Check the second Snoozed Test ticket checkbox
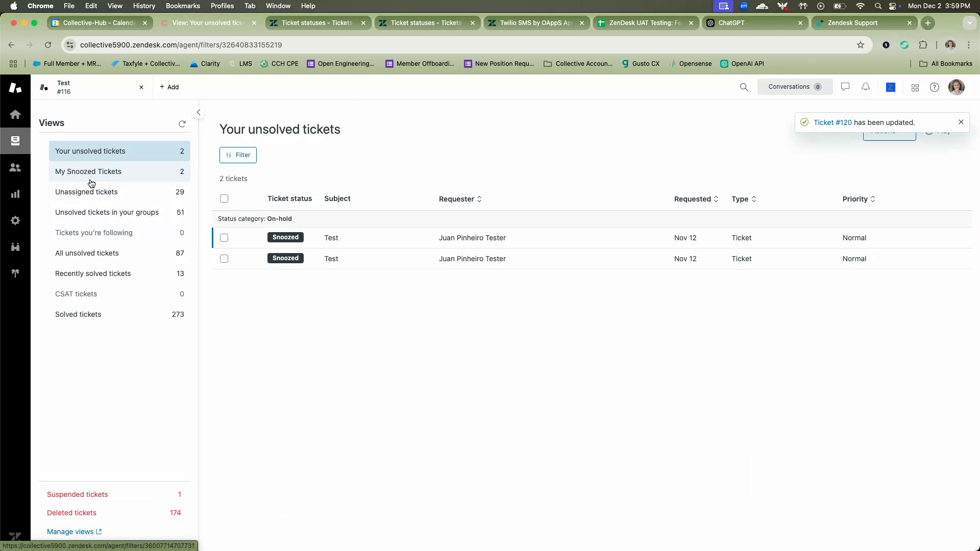Viewport: 980px width, 551px height. (x=224, y=259)
